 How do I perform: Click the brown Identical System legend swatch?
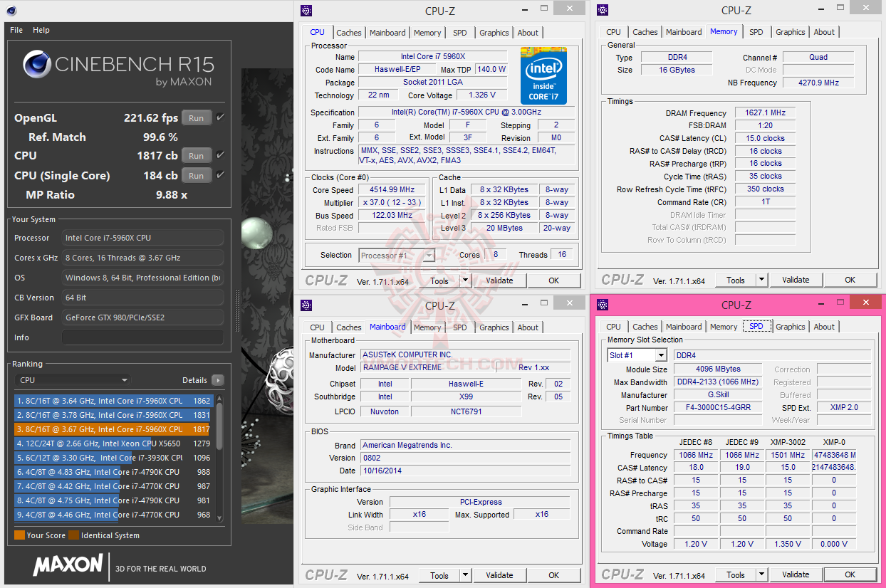73,535
